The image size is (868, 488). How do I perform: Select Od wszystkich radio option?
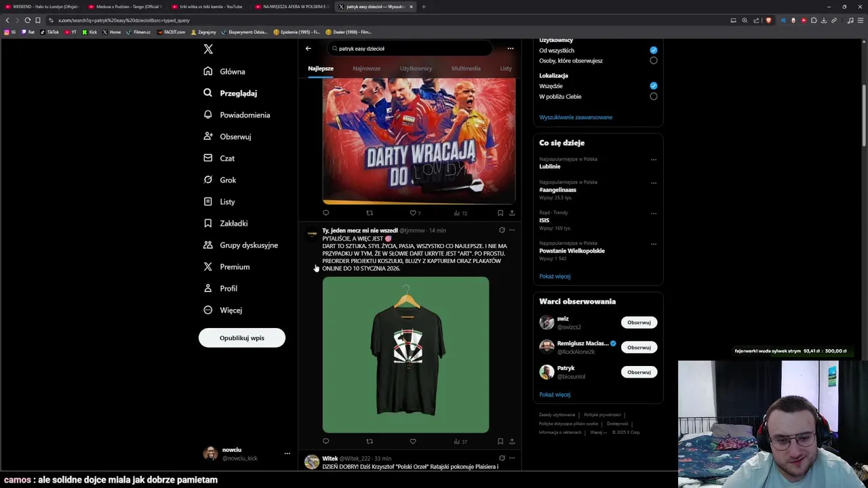click(654, 50)
